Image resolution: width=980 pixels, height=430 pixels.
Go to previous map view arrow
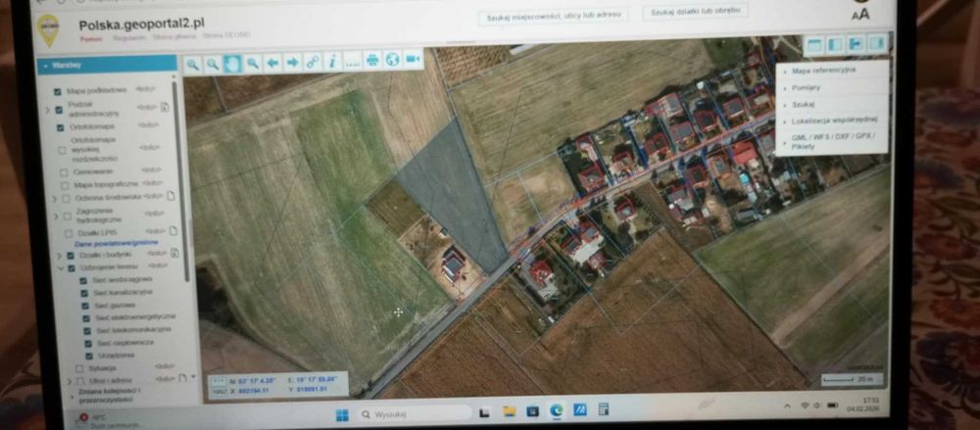pyautogui.click(x=272, y=63)
